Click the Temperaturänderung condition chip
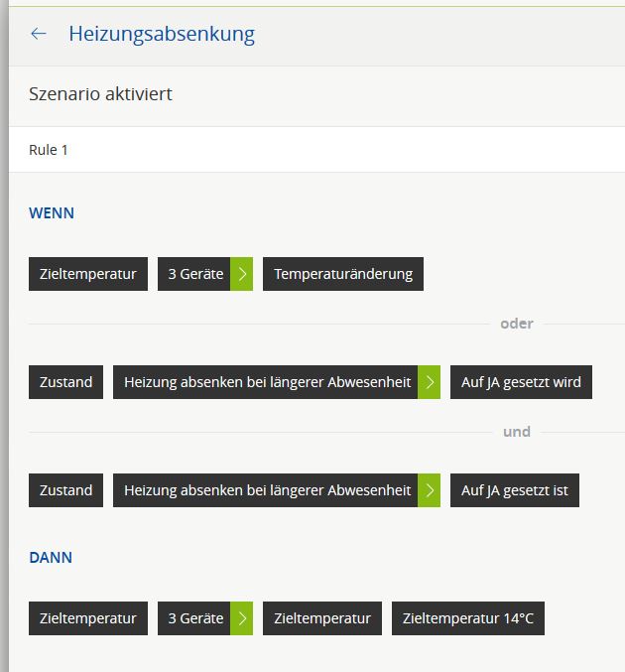Image resolution: width=625 pixels, height=672 pixels. (343, 274)
